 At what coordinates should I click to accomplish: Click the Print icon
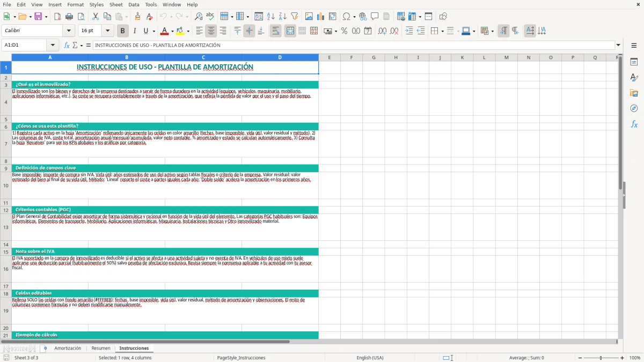tap(69, 17)
